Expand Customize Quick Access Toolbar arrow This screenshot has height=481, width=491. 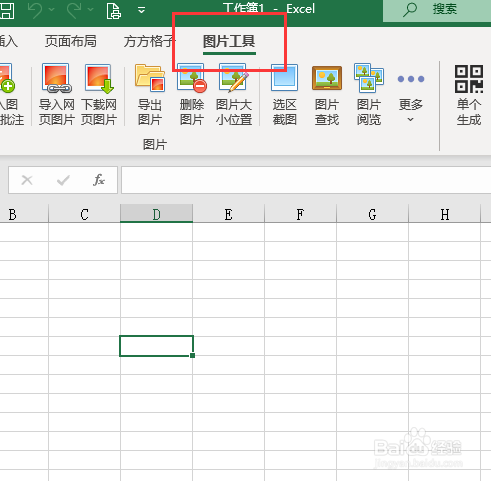pos(142,10)
